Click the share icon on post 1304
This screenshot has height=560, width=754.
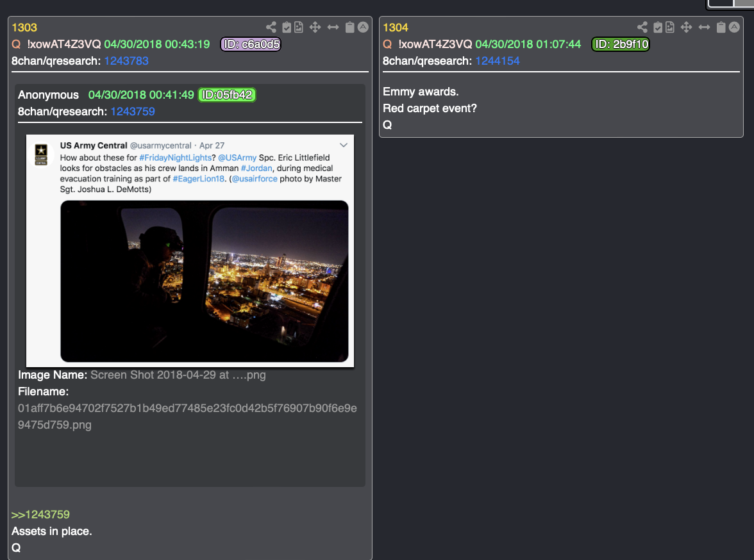coord(642,28)
